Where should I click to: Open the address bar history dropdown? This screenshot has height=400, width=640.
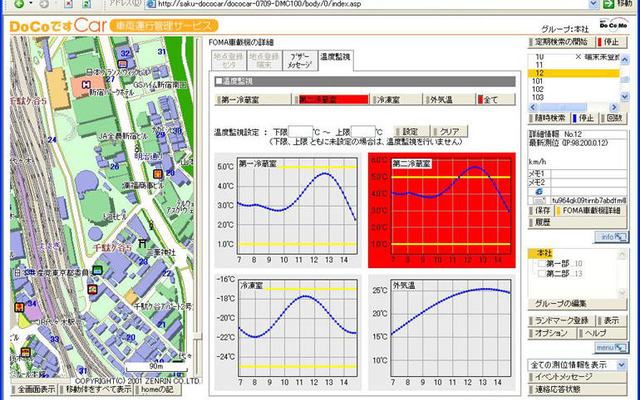[594, 4]
